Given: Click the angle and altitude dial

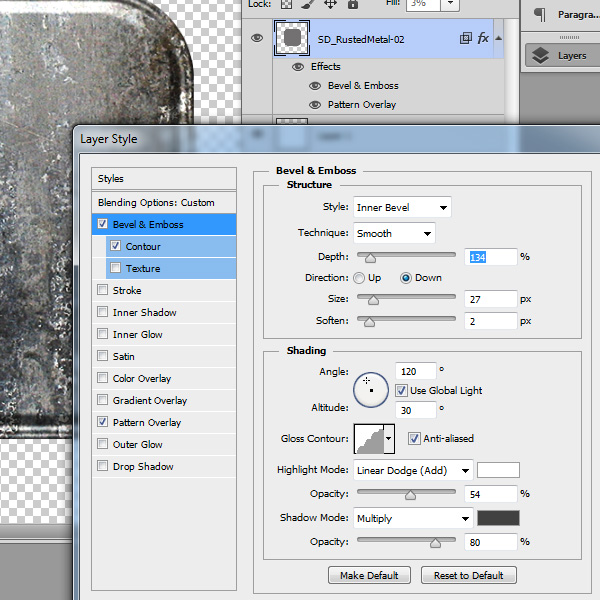Looking at the screenshot, I should [371, 390].
